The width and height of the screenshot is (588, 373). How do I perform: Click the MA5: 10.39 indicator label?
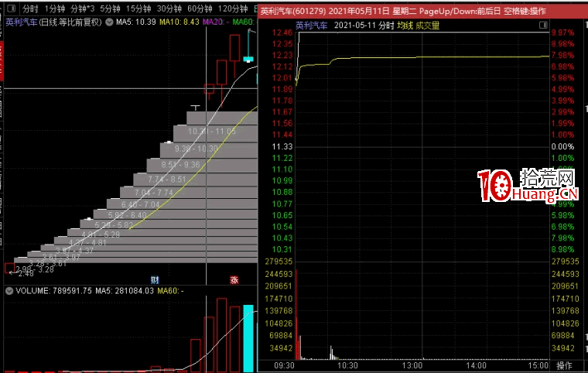click(x=135, y=22)
